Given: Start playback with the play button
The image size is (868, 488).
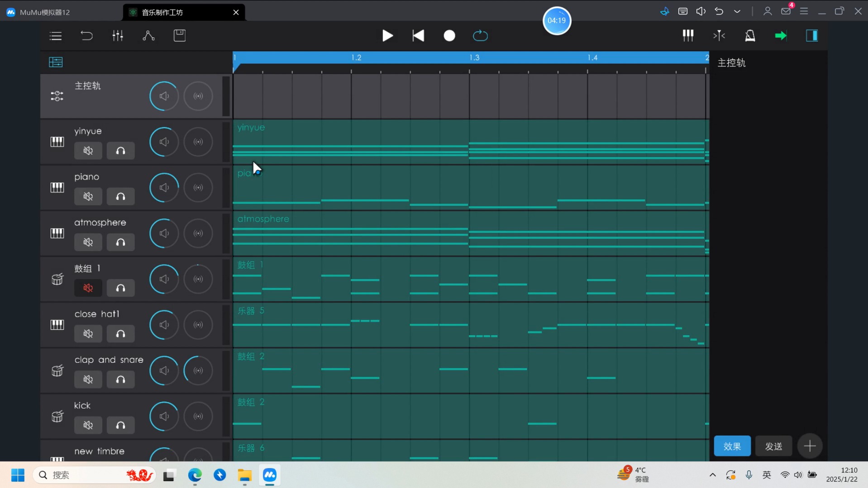Looking at the screenshot, I should click(387, 36).
